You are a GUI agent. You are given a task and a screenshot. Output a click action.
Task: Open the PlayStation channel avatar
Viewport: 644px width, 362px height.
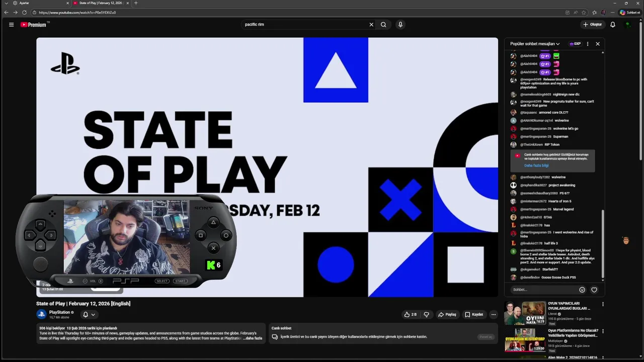(41, 314)
